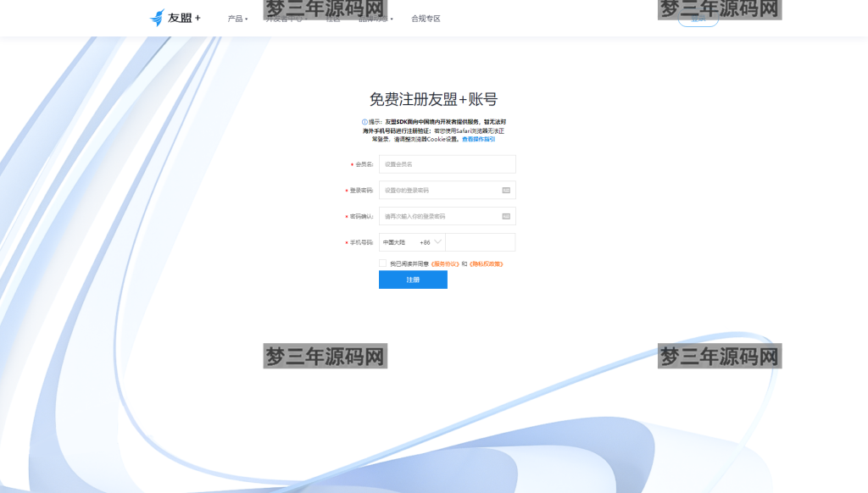Viewport: 868px width, 493px height.
Task: Click the 友盟+ logo in the header
Action: pos(175,18)
